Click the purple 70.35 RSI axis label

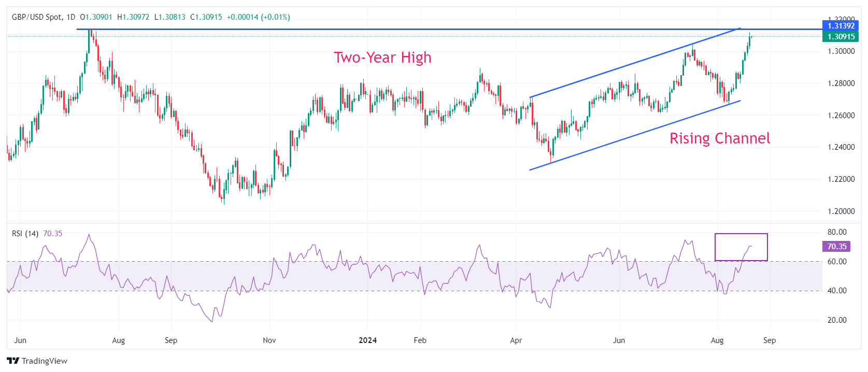(x=836, y=247)
